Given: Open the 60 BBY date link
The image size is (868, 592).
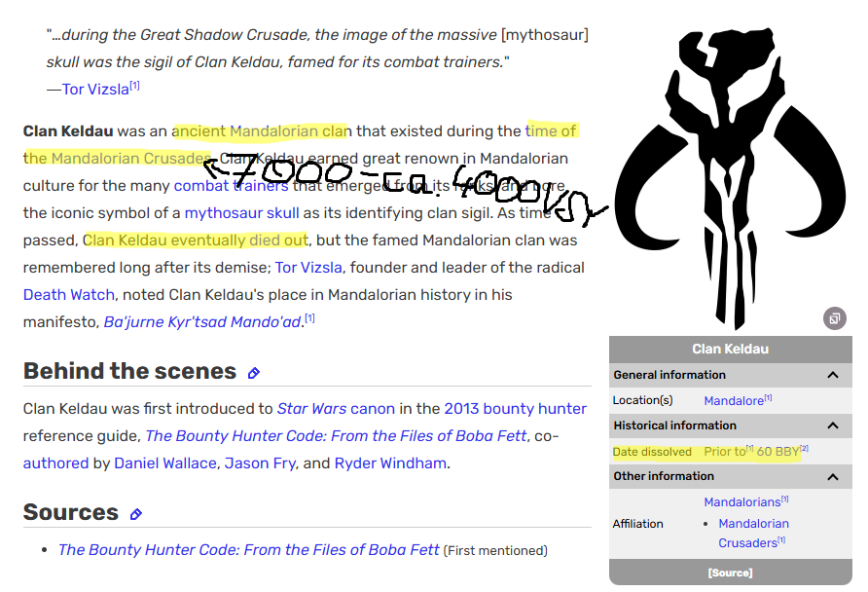Looking at the screenshot, I should pos(778,452).
